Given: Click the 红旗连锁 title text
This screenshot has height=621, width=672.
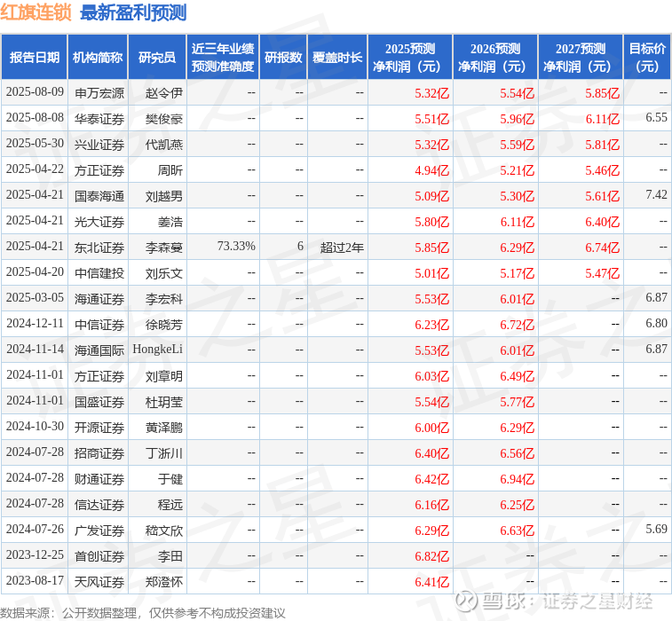Looking at the screenshot, I should pyautogui.click(x=36, y=12).
